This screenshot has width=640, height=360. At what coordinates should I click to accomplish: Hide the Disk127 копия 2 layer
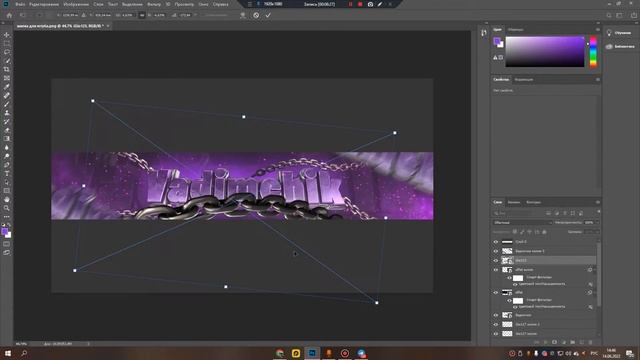[496, 324]
